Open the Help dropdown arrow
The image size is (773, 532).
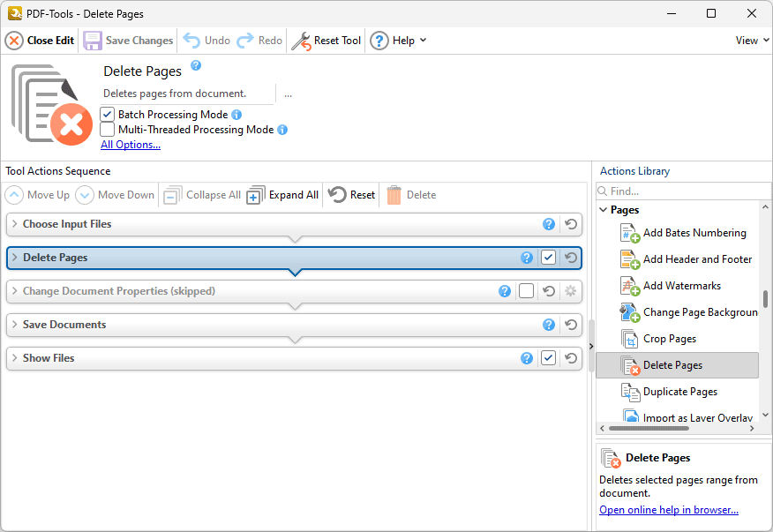[x=423, y=41]
